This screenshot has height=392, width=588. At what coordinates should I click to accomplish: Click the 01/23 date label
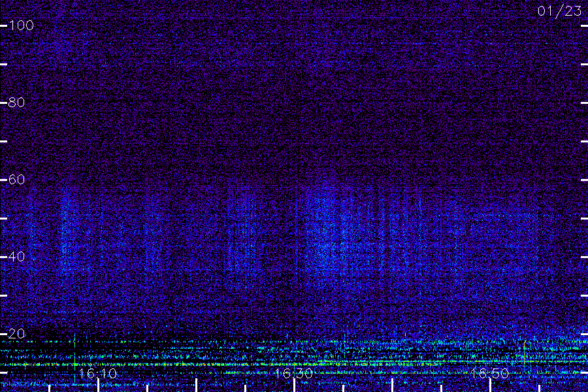click(x=559, y=11)
